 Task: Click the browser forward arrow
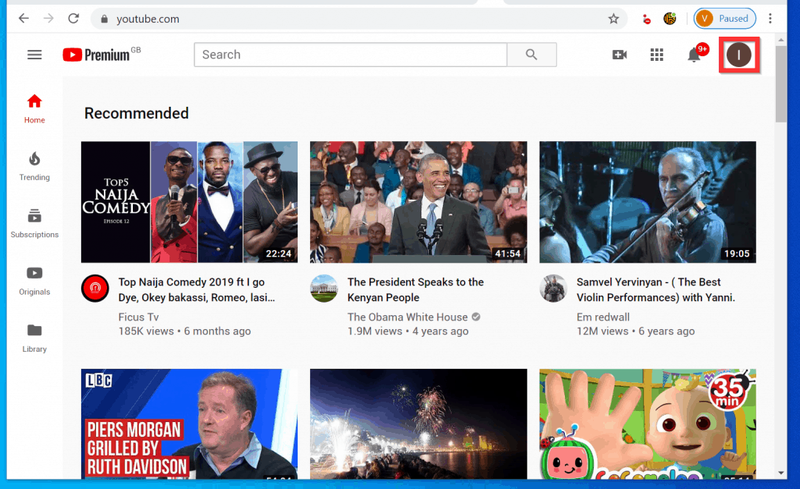tap(48, 18)
